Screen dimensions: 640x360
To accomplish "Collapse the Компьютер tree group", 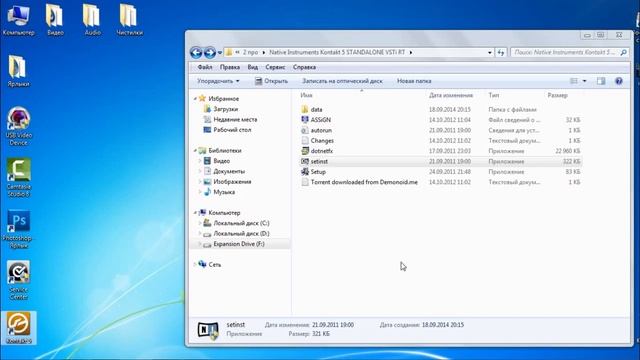I will (195, 213).
